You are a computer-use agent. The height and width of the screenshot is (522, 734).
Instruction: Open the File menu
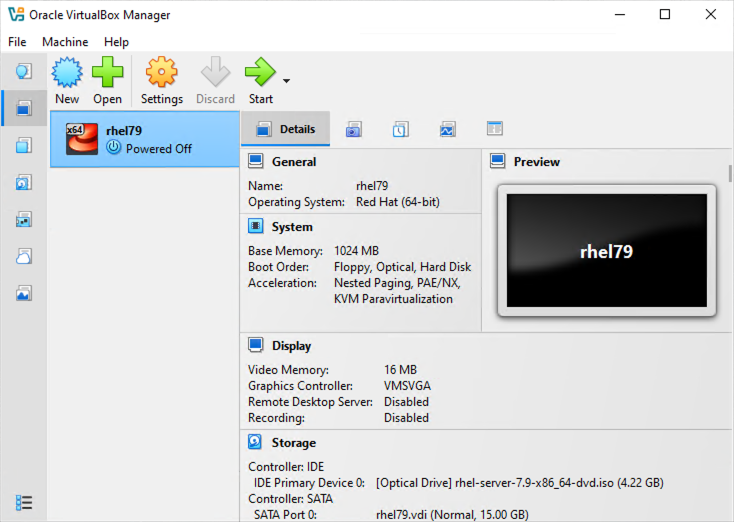click(x=17, y=42)
